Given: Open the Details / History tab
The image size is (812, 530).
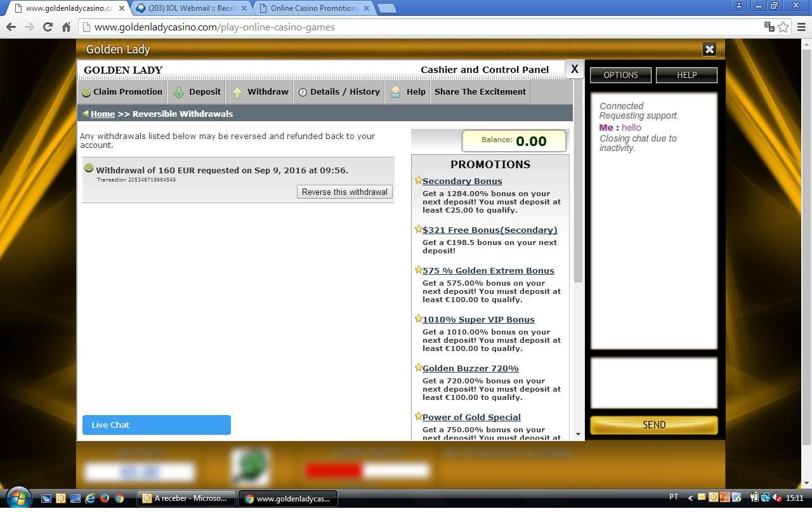Looking at the screenshot, I should point(339,92).
